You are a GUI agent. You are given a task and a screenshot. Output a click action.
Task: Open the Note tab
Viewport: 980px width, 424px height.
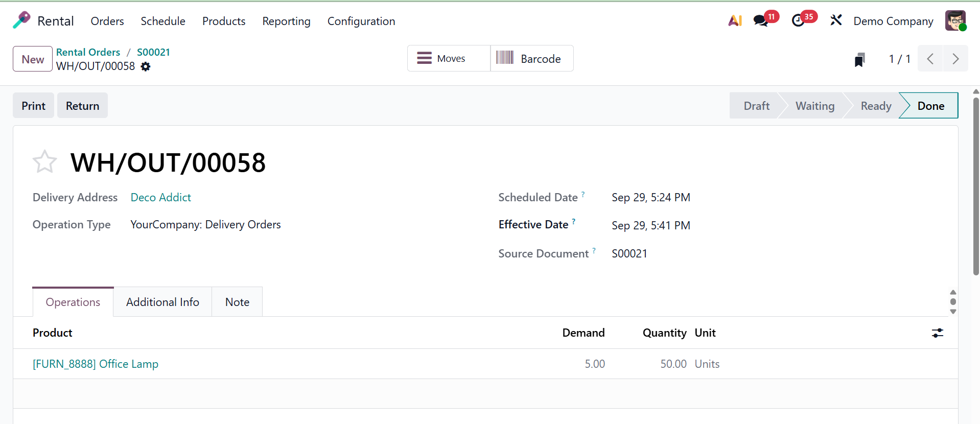(237, 302)
